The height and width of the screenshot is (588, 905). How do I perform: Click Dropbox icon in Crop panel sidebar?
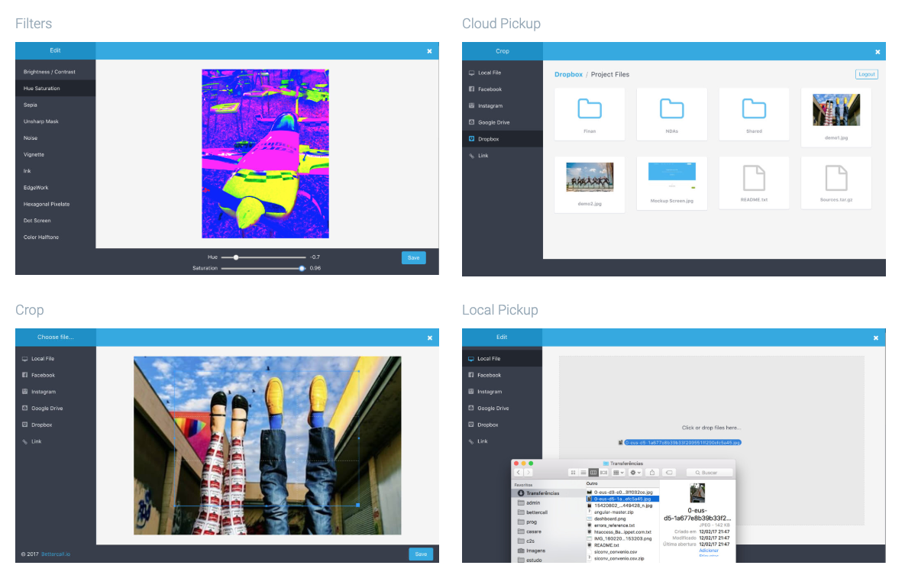pyautogui.click(x=24, y=425)
